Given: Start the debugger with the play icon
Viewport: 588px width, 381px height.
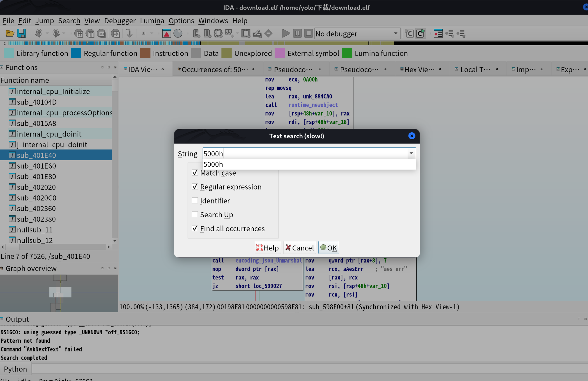Looking at the screenshot, I should click(286, 33).
